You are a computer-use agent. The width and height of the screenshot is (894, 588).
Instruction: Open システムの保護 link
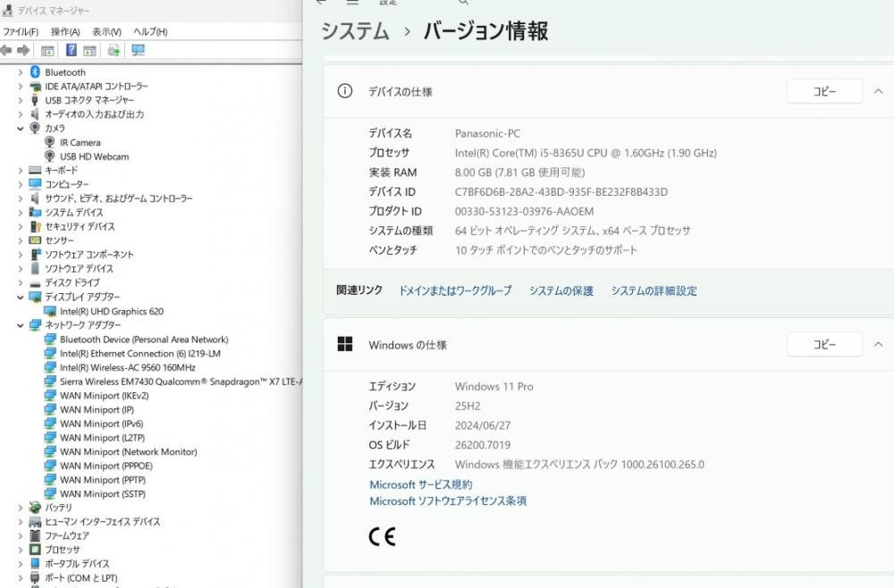[x=561, y=290]
